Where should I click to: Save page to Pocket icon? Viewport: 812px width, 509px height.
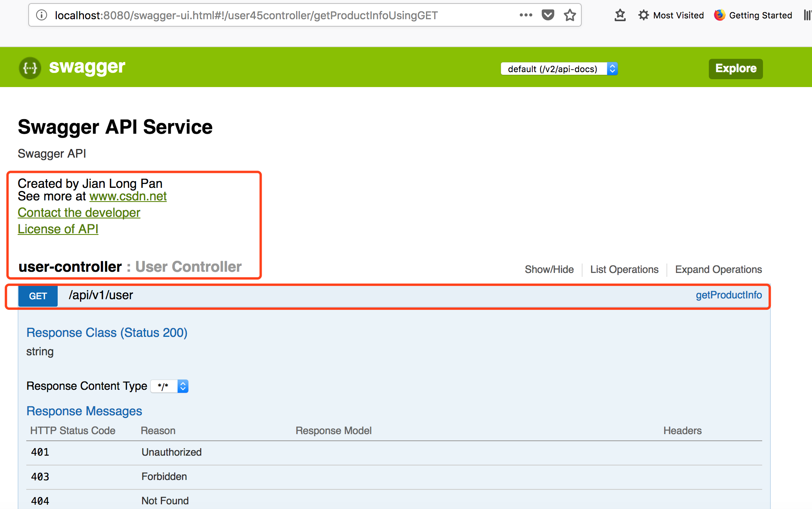point(548,15)
